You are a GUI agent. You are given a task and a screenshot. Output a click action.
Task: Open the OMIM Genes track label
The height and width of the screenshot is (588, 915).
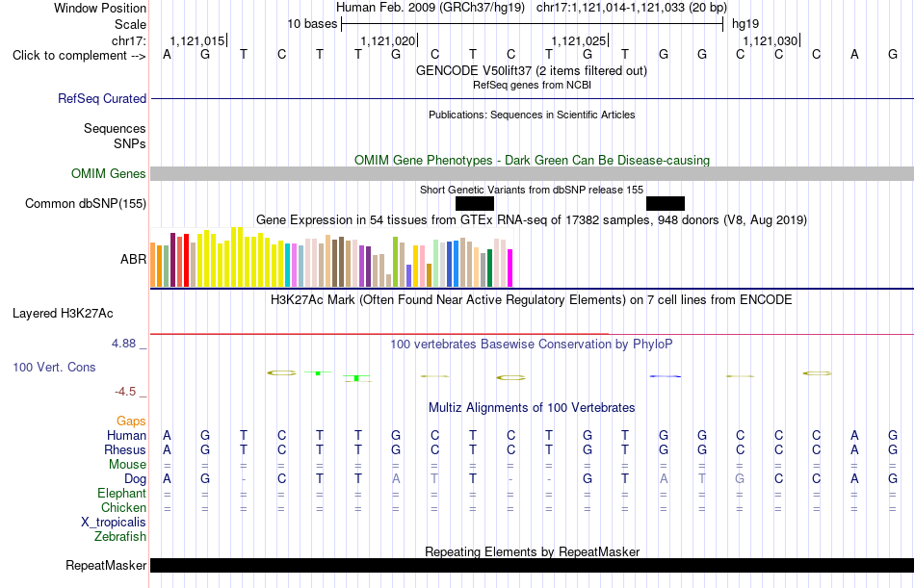pos(109,174)
